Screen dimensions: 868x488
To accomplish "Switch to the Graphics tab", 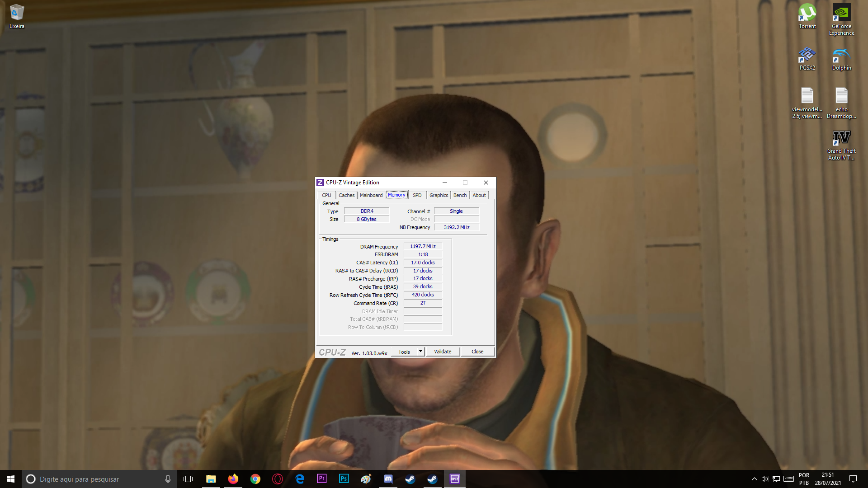I will 439,195.
